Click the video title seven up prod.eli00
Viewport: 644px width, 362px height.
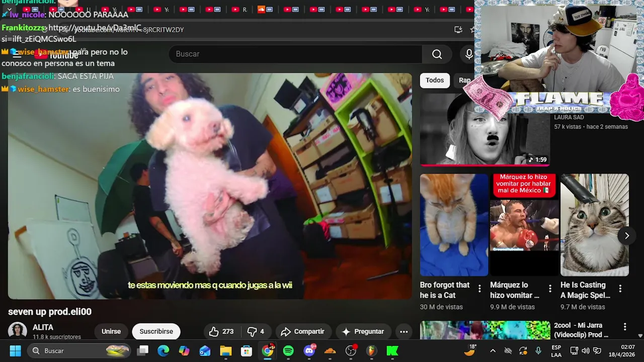[x=50, y=312]
